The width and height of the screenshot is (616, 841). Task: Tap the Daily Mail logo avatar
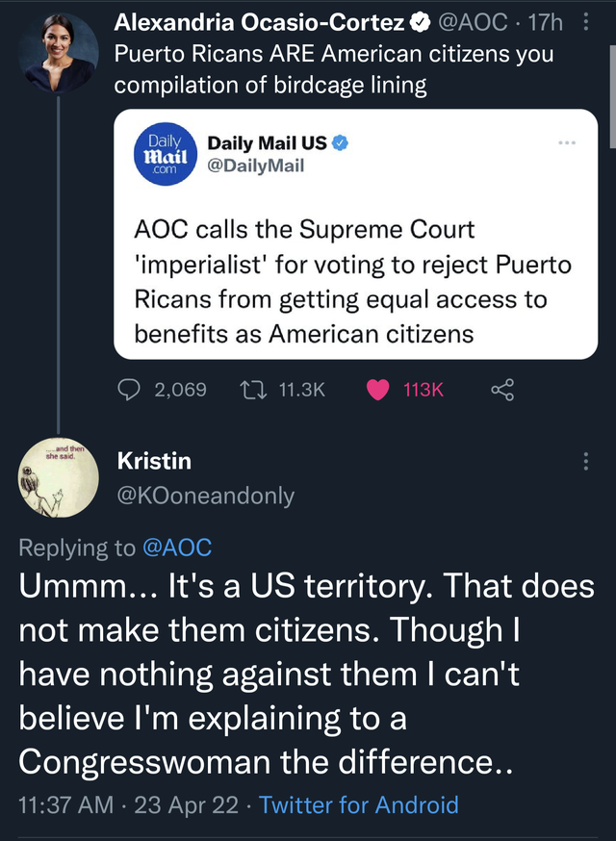coord(166,154)
